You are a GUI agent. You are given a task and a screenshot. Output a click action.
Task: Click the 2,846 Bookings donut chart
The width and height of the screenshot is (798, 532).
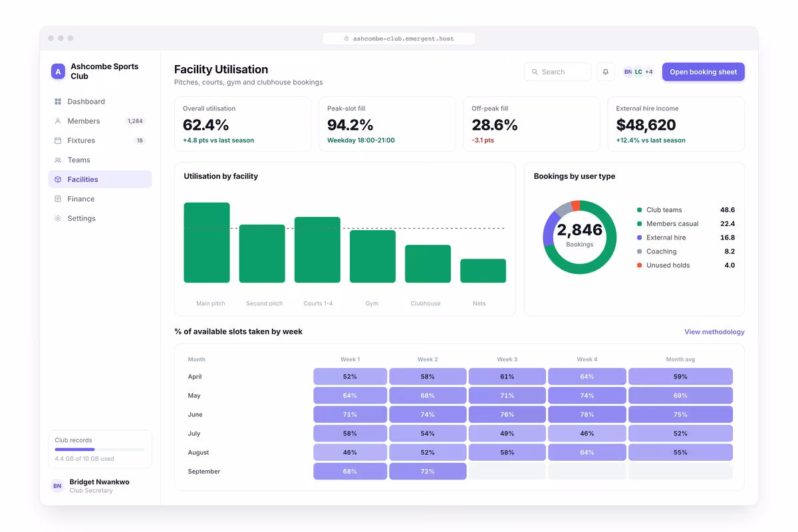click(x=580, y=237)
